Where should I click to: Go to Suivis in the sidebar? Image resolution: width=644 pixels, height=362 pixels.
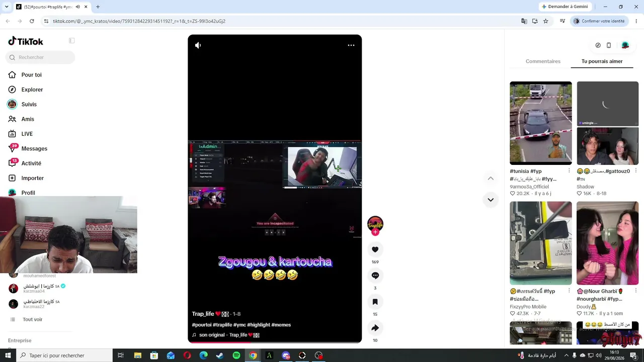[x=29, y=104]
